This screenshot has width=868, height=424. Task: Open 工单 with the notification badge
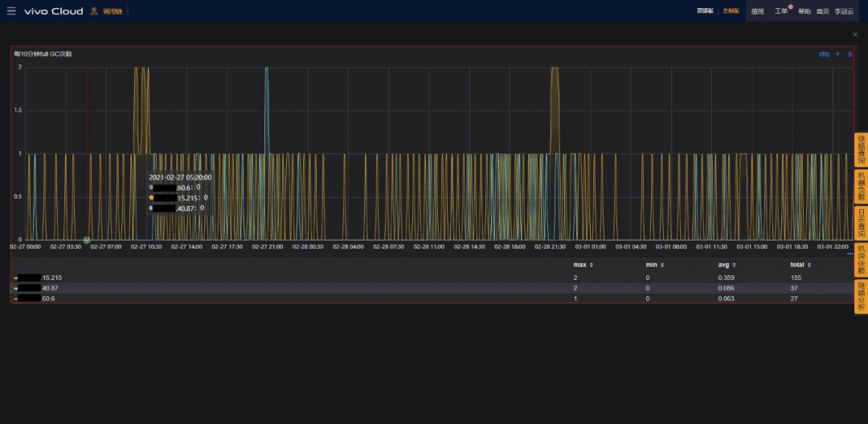click(x=781, y=11)
